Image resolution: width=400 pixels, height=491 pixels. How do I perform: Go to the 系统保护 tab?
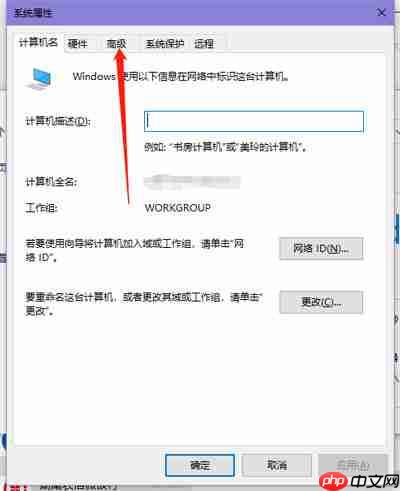point(165,43)
